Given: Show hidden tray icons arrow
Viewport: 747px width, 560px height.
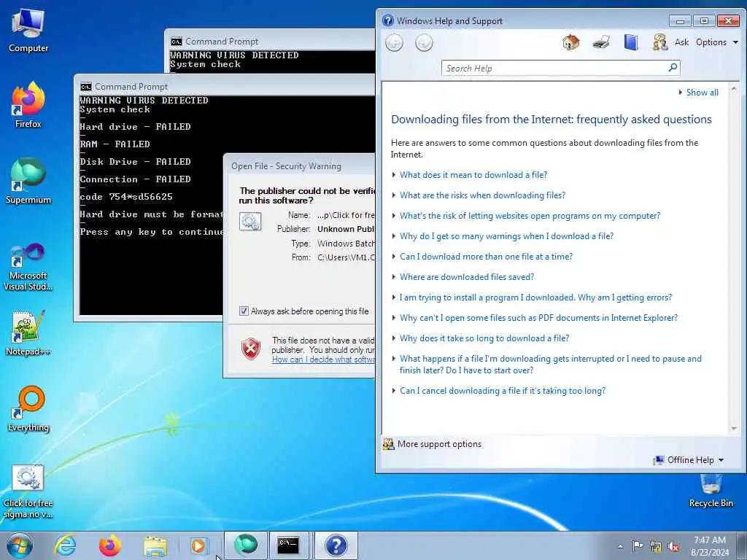Looking at the screenshot, I should [620, 547].
